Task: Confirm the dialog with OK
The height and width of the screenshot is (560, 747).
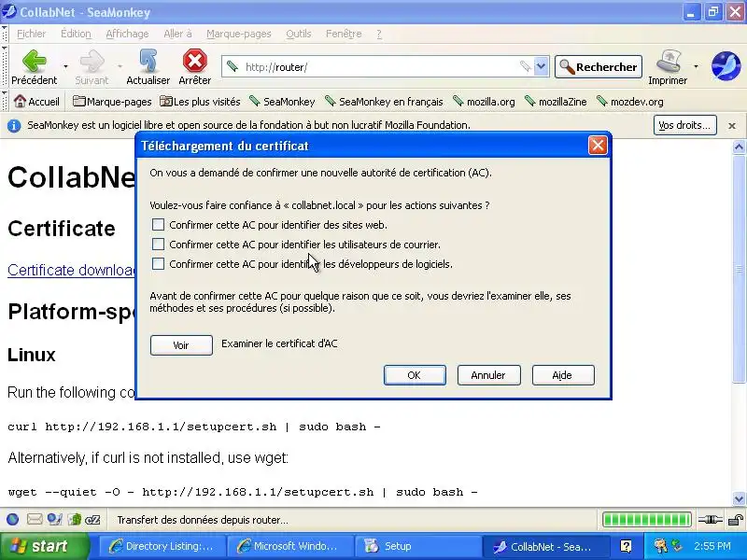Action: [415, 375]
